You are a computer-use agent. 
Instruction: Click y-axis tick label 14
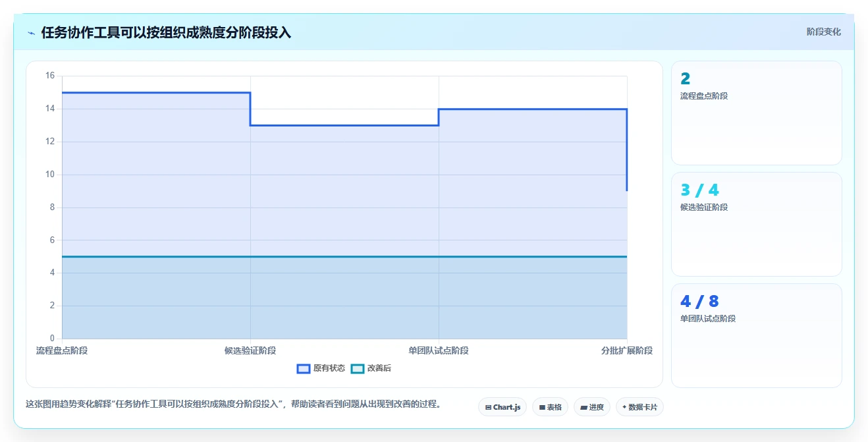50,109
